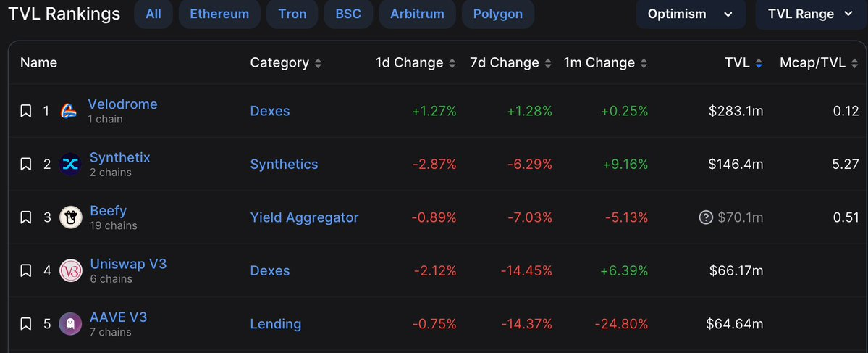Expand the TVL Range dropdown
The width and height of the screenshot is (868, 353).
click(x=811, y=14)
